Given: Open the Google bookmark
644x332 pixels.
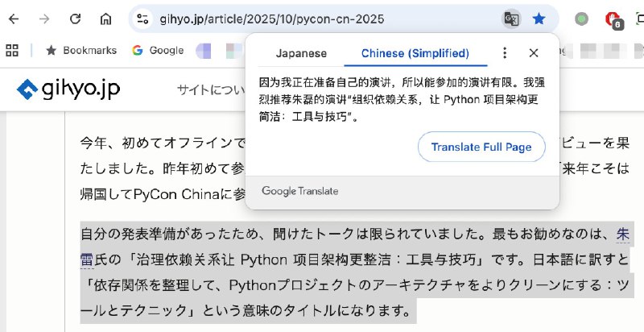Looking at the screenshot, I should [x=158, y=50].
